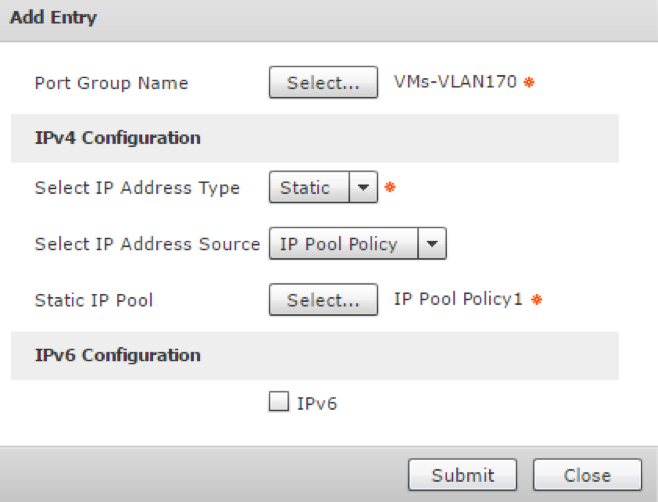658x502 pixels.
Task: Click required asterisk after IP Pool Policy1
Action: [x=535, y=299]
